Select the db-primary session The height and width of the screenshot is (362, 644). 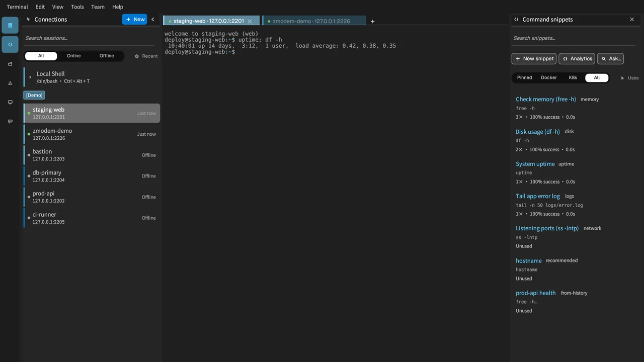pyautogui.click(x=92, y=176)
